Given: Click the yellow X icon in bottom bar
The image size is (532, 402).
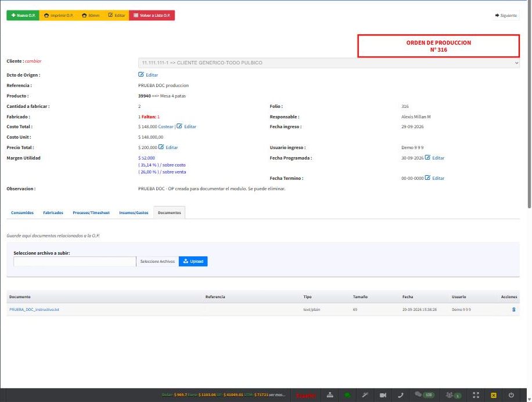Looking at the screenshot, I should click(x=494, y=395).
